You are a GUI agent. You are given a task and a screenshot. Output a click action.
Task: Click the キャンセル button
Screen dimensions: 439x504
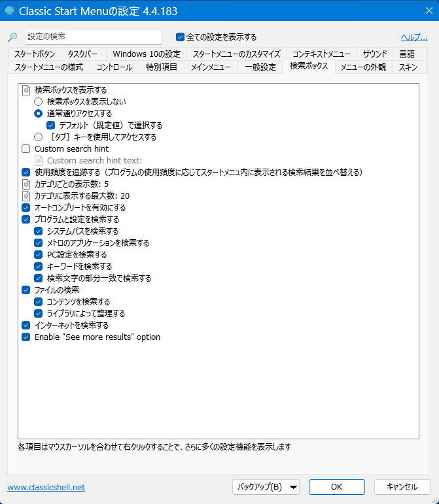[x=402, y=487]
